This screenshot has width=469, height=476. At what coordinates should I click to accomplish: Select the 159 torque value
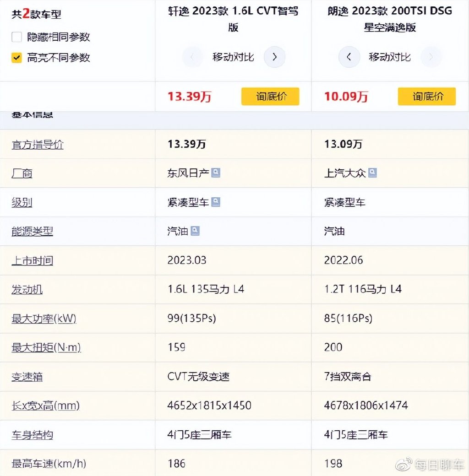[176, 347]
